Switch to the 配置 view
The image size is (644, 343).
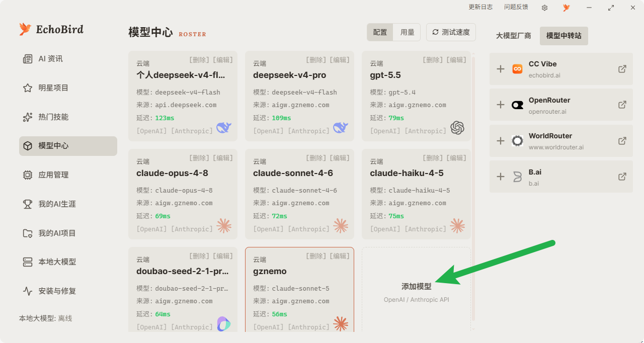pyautogui.click(x=380, y=32)
